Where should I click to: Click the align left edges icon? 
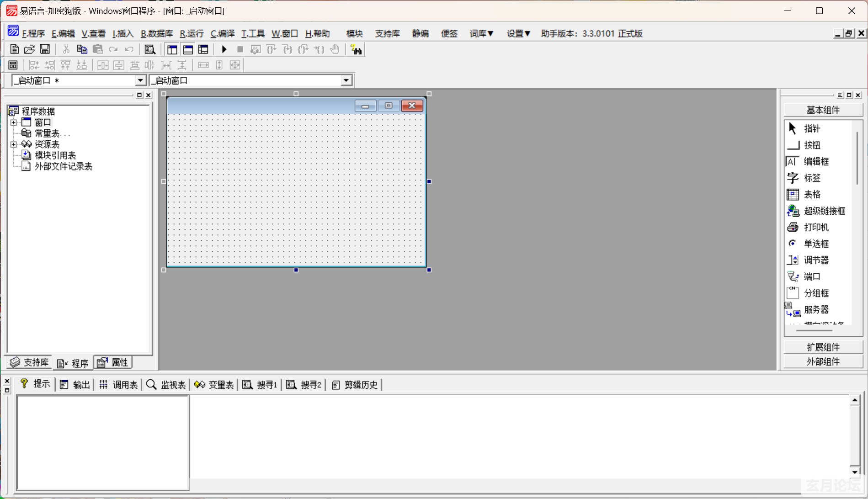click(34, 65)
